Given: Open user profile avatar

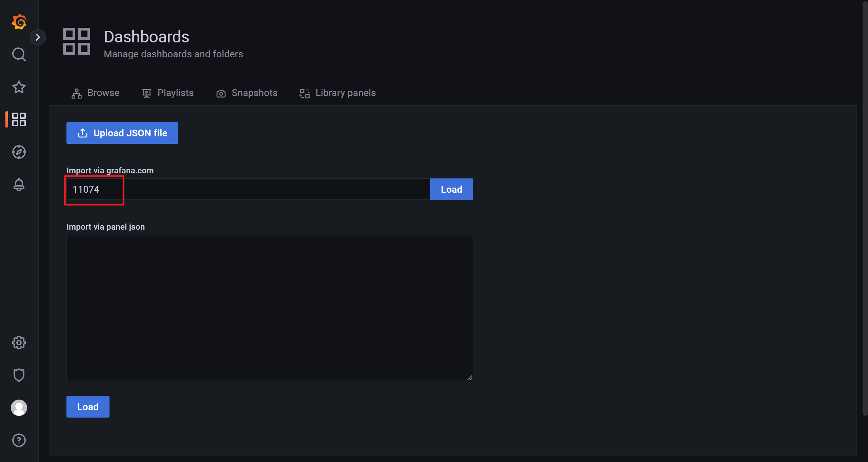Looking at the screenshot, I should (x=19, y=408).
